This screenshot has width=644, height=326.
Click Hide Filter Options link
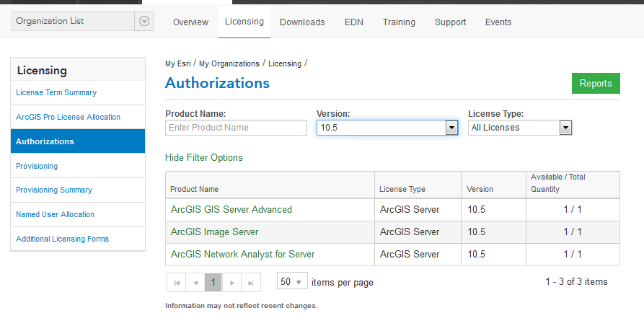(204, 157)
